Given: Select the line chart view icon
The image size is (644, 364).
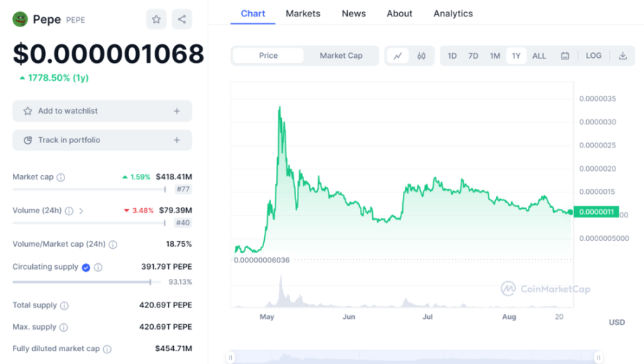Looking at the screenshot, I should pyautogui.click(x=398, y=56).
